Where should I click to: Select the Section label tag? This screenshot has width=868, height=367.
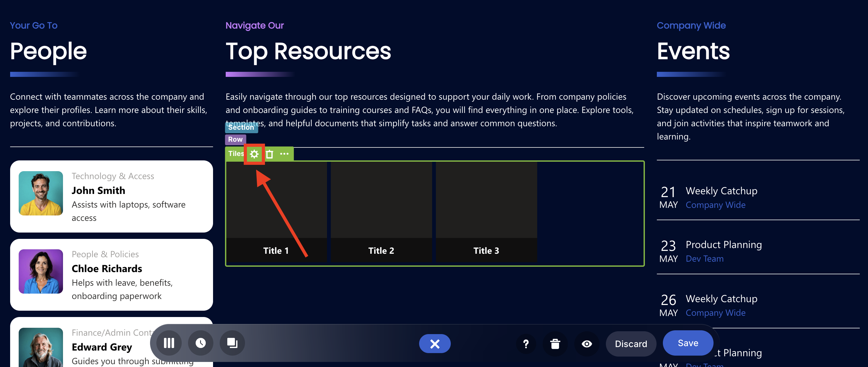(241, 128)
